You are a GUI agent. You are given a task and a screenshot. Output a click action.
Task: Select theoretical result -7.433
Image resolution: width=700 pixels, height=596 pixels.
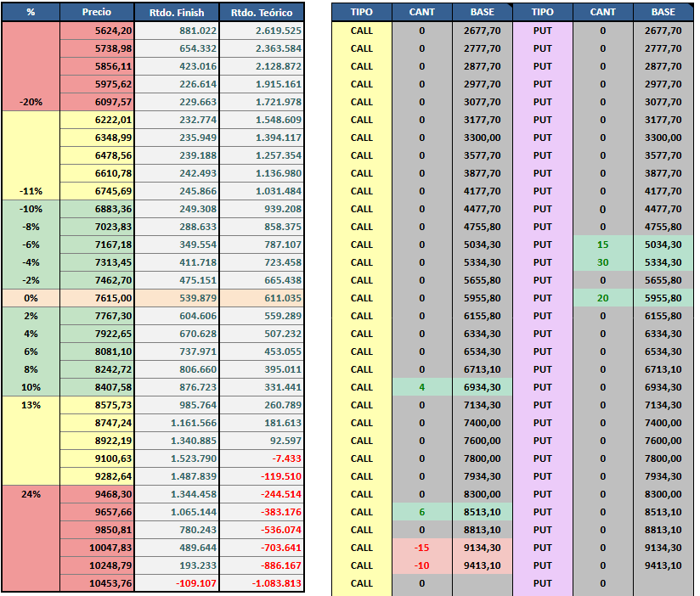[x=262, y=458]
